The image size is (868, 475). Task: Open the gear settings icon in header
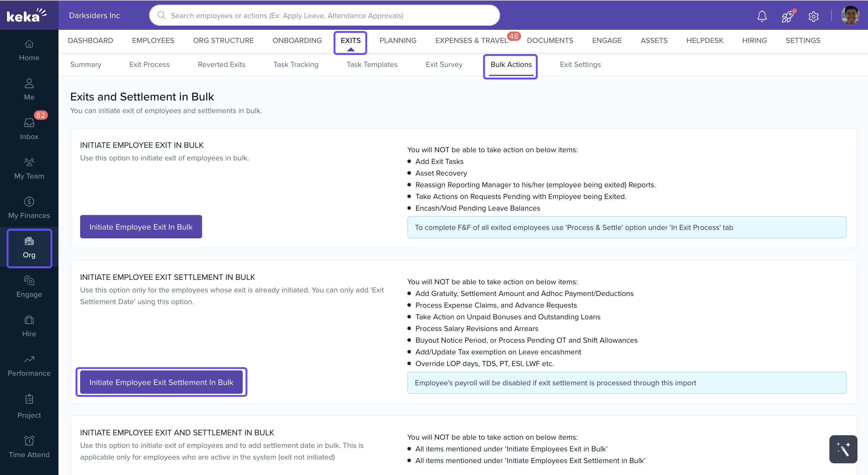tap(813, 16)
